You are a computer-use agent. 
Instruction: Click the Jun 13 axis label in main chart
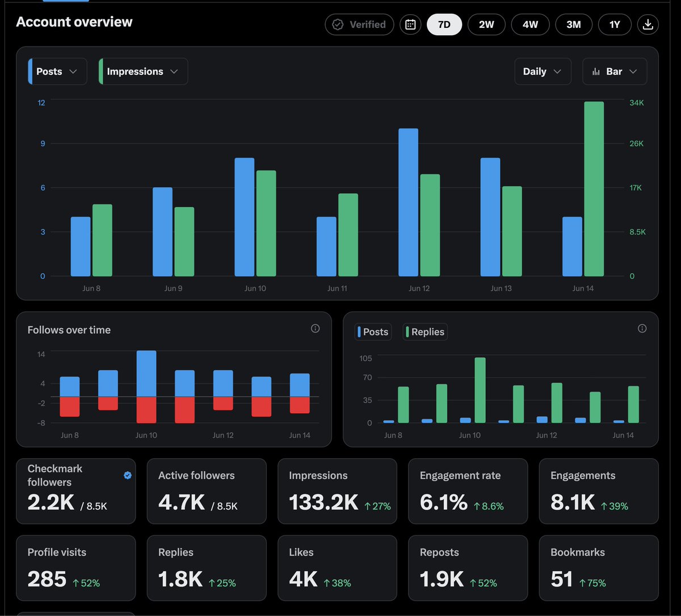(501, 288)
